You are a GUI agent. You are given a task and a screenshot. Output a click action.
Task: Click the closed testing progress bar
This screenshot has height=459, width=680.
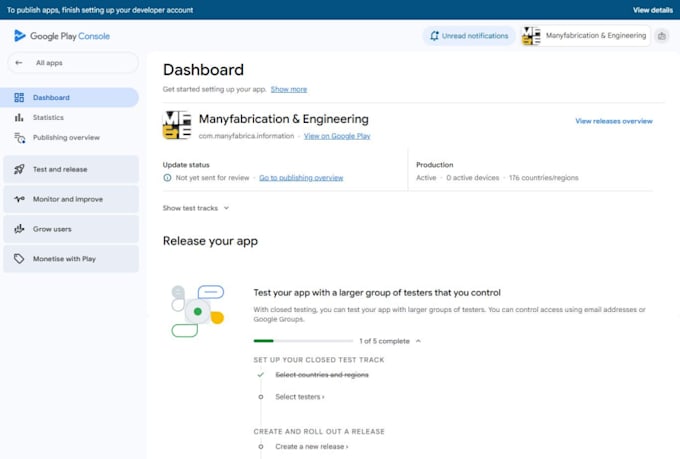(x=303, y=341)
